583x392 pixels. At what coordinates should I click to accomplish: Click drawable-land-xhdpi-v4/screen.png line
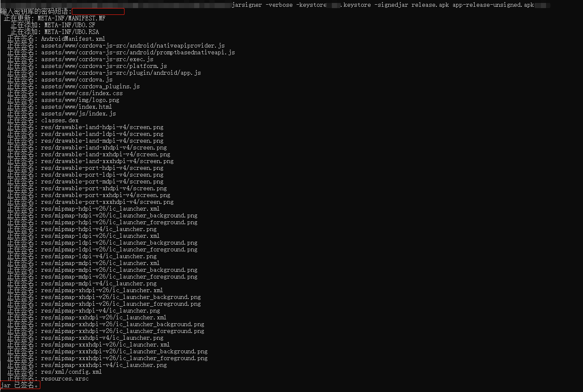(x=87, y=147)
